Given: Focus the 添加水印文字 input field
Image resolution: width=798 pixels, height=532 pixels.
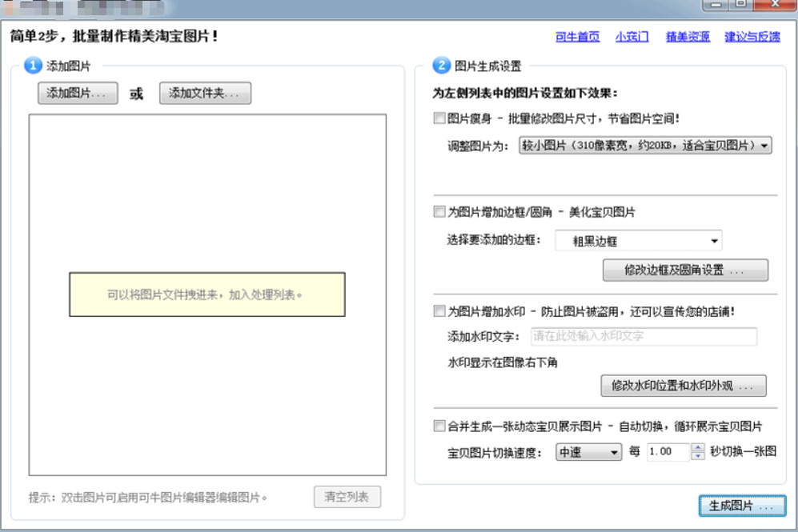Looking at the screenshot, I should point(644,336).
